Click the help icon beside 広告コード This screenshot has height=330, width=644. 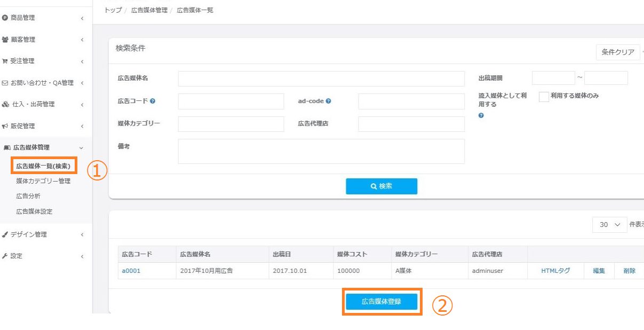(153, 101)
